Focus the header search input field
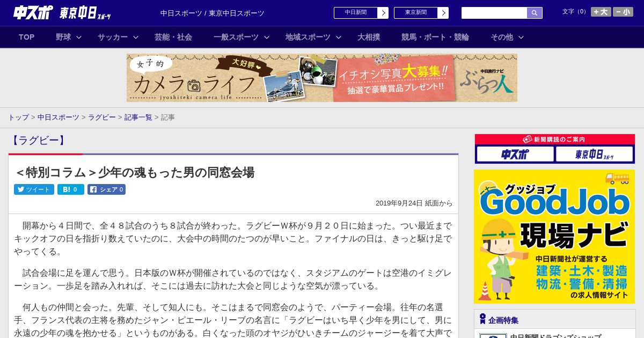The width and height of the screenshot is (644, 338). coord(494,13)
